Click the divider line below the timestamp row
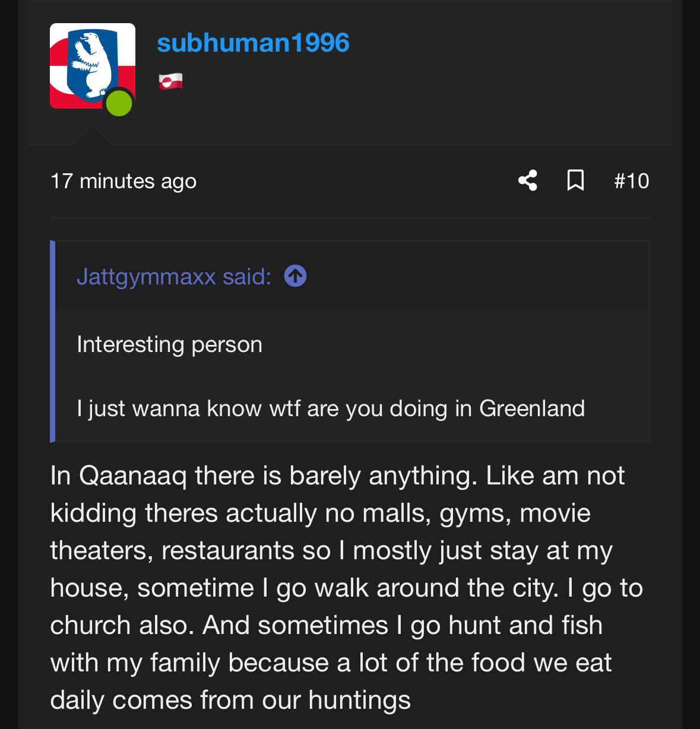Viewport: 700px width, 729px height. tap(350, 218)
